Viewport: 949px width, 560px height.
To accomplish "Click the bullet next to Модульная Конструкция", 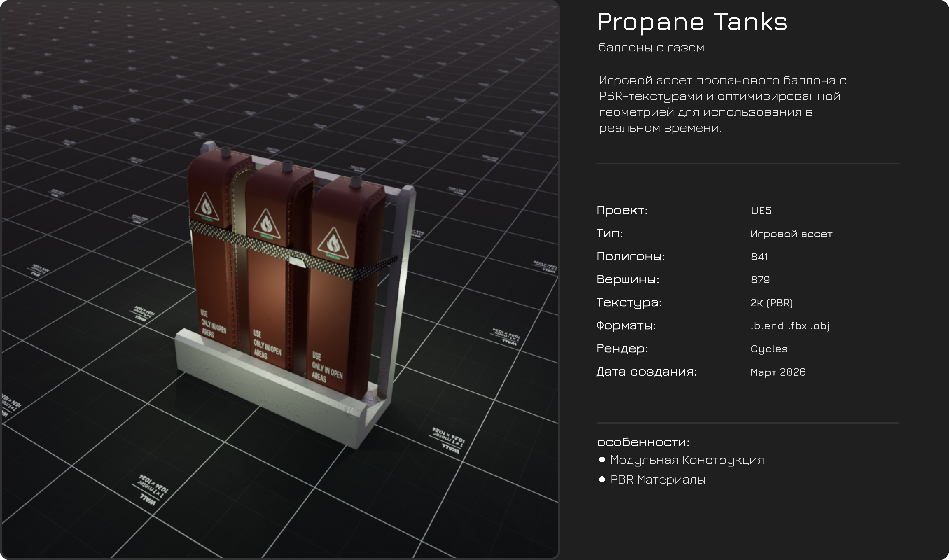I will 602,460.
